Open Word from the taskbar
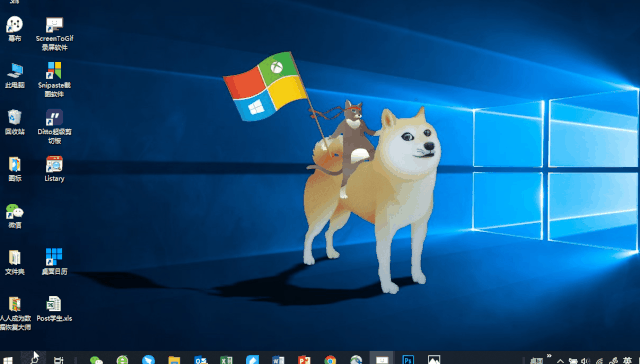The height and width of the screenshot is (364, 640). [x=278, y=360]
